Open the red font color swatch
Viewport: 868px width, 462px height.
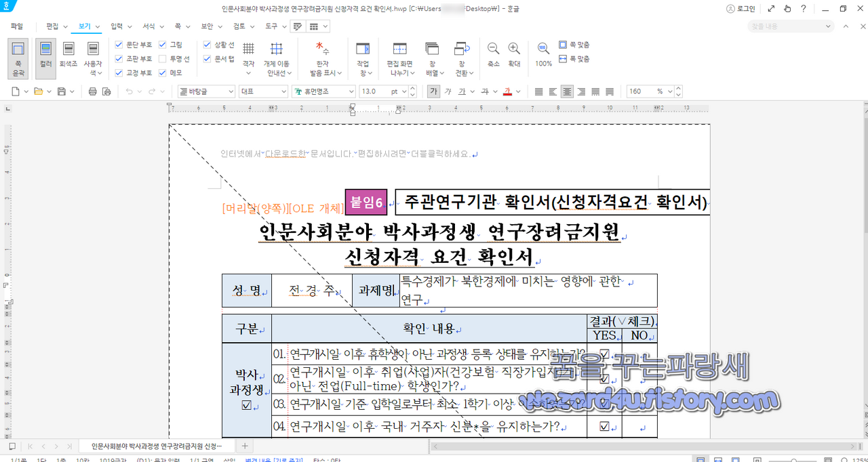507,91
